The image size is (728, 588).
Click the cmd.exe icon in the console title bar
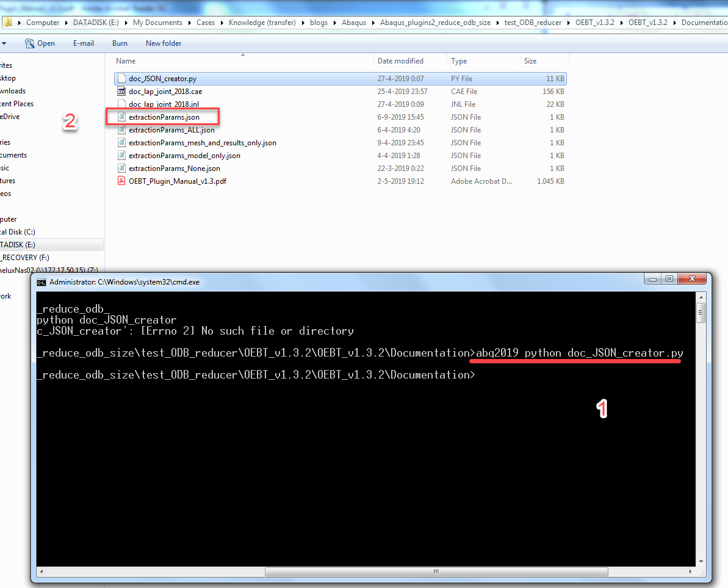(x=41, y=281)
